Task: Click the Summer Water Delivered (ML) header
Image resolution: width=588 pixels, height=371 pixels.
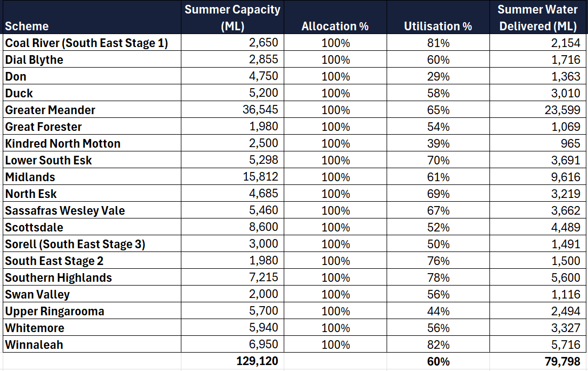Action: 538,17
